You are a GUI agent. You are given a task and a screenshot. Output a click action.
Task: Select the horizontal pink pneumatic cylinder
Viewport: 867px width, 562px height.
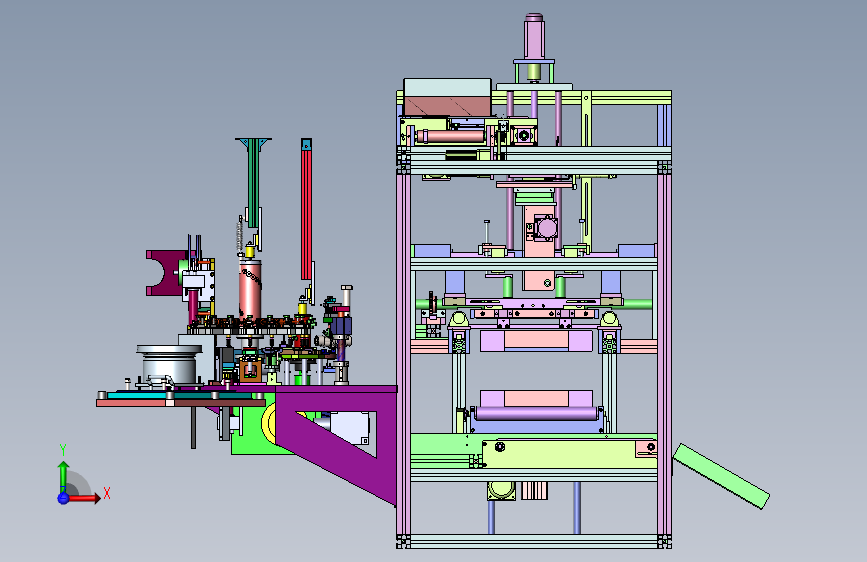click(450, 136)
